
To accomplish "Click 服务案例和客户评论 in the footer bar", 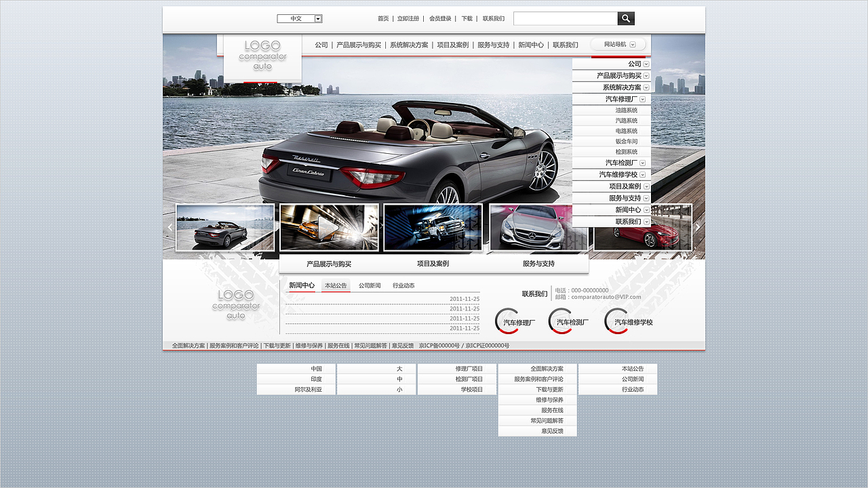I will coord(234,346).
